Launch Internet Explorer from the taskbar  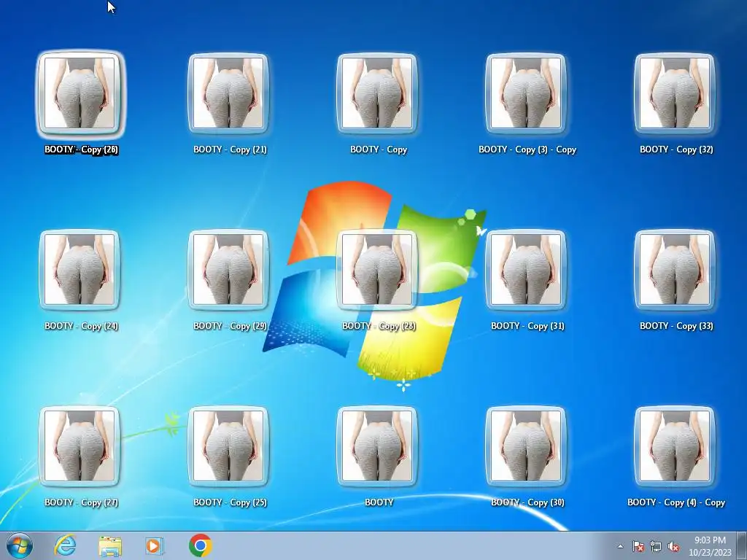pos(65,545)
